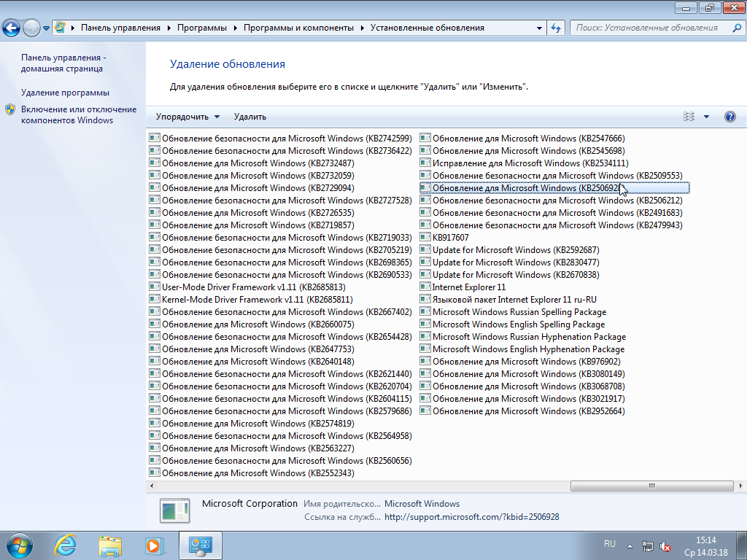Open support link http://support.microsoft.com/?kbid=2506928
747x560 pixels.
(x=472, y=517)
